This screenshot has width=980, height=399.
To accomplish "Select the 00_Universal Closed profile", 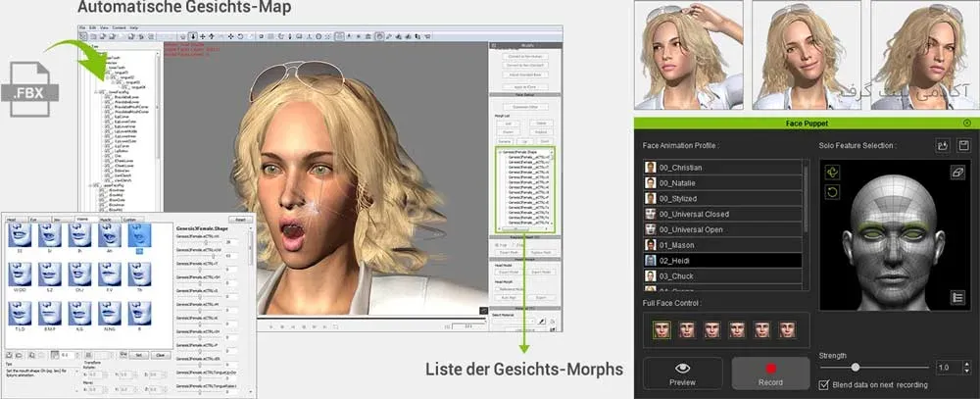I will pyautogui.click(x=722, y=214).
